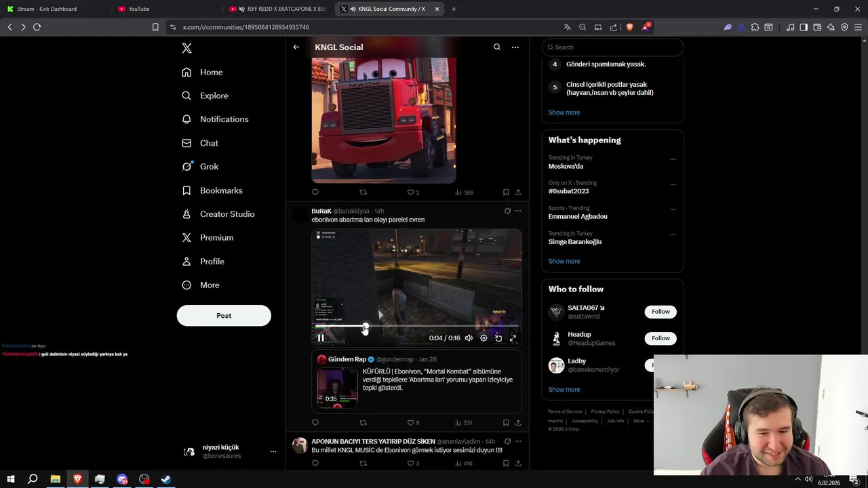Enter fullscreen on the video
Image resolution: width=868 pixels, height=488 pixels.
[513, 338]
